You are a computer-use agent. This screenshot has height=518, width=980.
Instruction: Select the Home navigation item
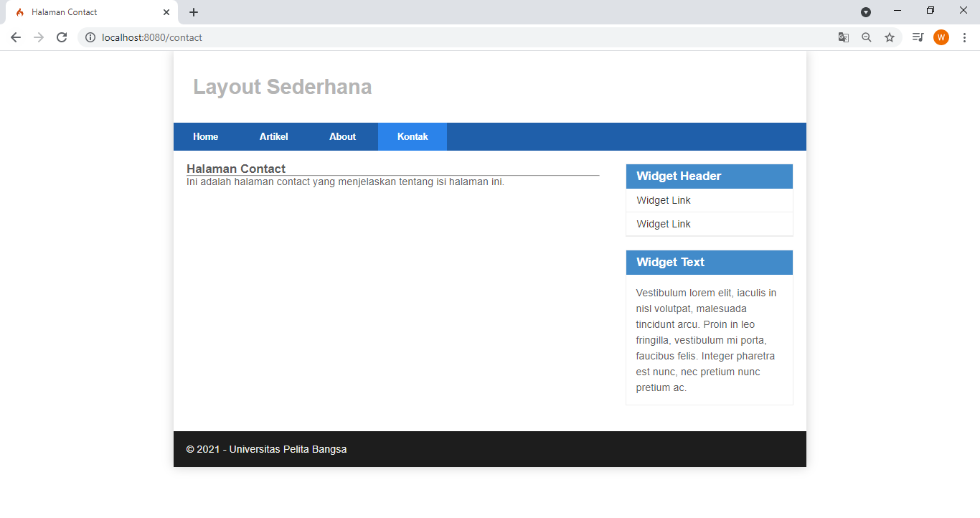205,136
